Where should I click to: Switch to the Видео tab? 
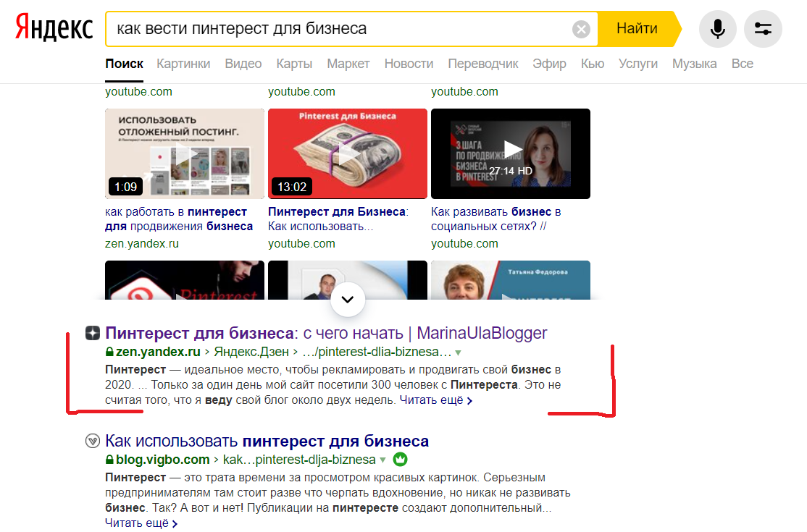coord(243,64)
